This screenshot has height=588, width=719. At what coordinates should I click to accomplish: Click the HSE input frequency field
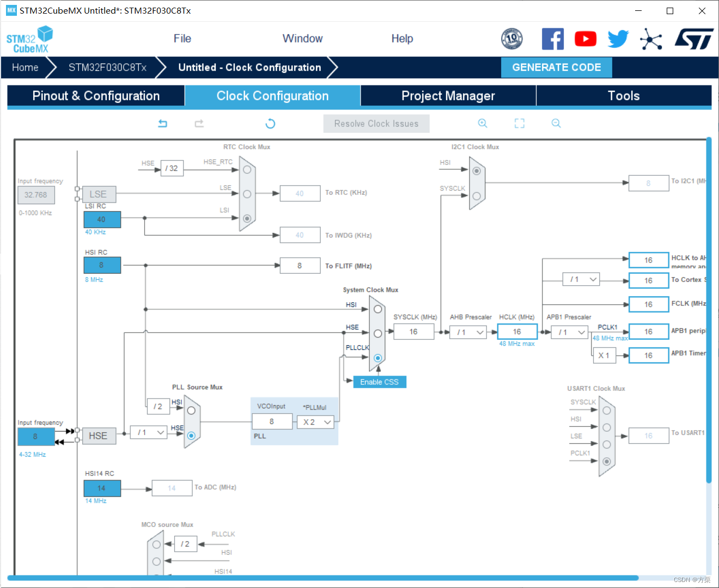[x=36, y=437]
